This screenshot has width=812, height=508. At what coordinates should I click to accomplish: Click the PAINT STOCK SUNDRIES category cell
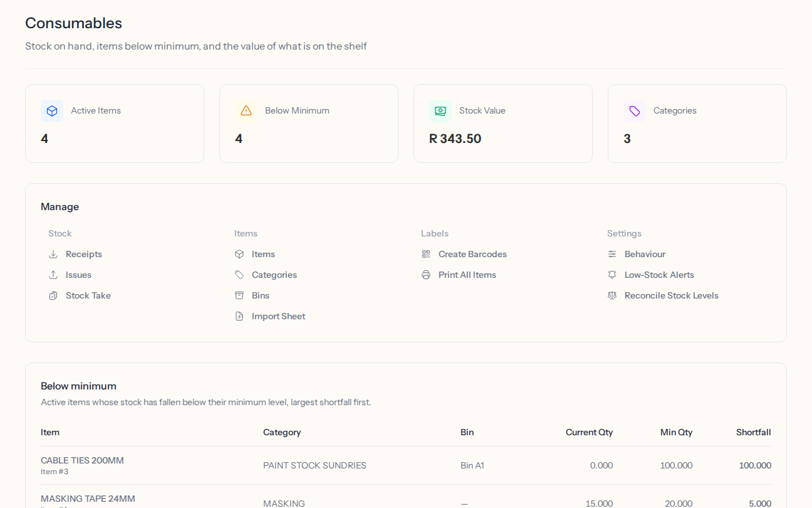315,465
